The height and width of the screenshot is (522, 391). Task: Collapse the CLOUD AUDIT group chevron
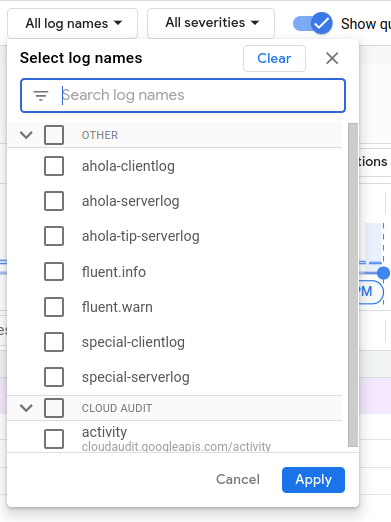[x=26, y=408]
